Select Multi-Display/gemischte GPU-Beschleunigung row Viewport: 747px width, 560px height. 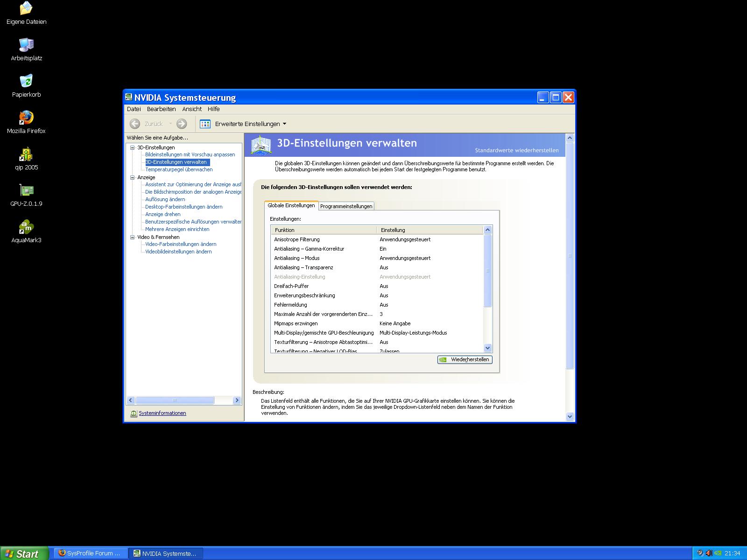pos(377,333)
